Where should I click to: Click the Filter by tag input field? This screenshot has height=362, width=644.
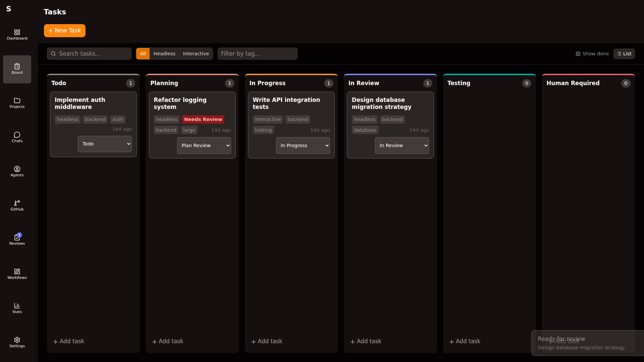point(257,54)
